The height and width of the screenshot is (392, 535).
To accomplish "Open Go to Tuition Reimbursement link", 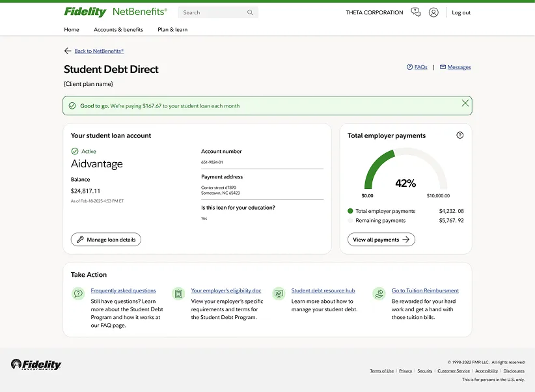I will click(425, 290).
